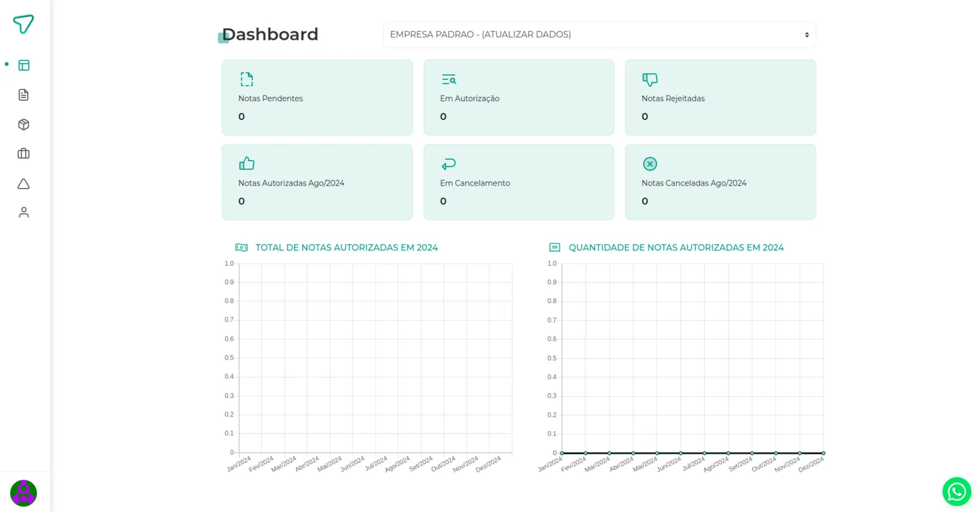Image resolution: width=980 pixels, height=512 pixels.
Task: Open the person users icon in sidebar
Action: (24, 213)
